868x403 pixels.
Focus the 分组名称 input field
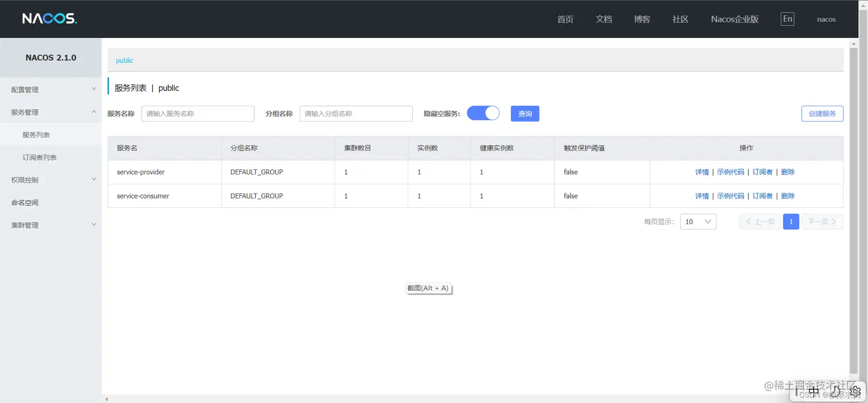356,114
